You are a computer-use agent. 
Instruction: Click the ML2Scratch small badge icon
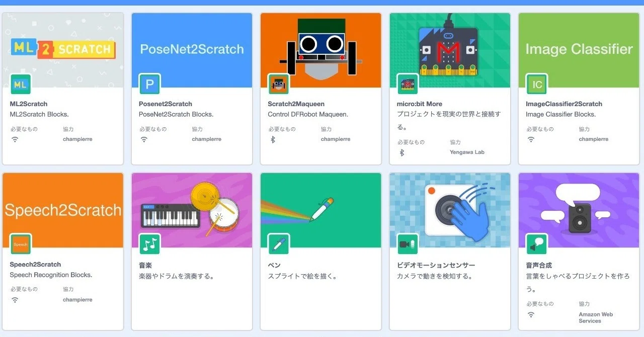pyautogui.click(x=21, y=85)
